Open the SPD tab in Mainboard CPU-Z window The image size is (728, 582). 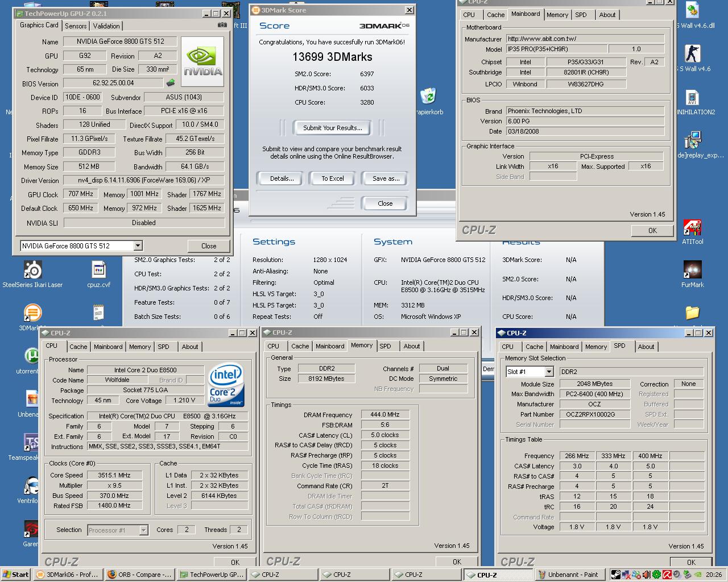581,15
